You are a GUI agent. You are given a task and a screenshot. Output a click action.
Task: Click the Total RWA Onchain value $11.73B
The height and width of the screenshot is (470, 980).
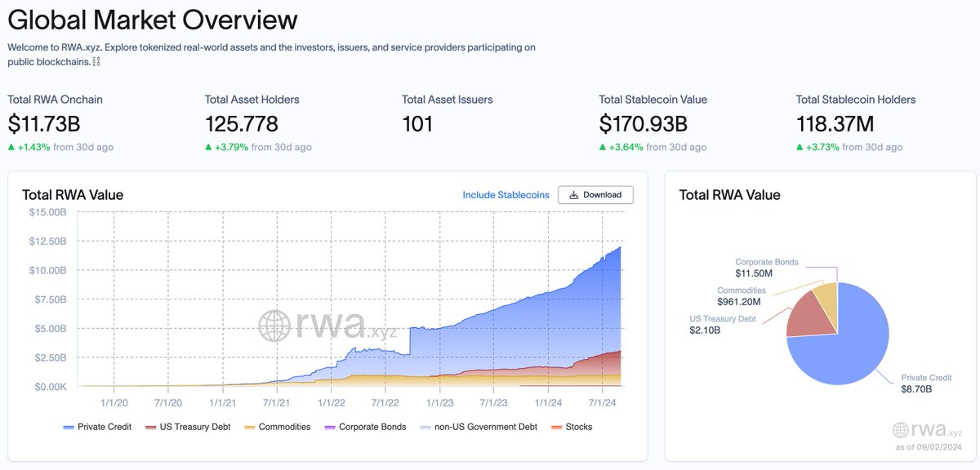(x=44, y=124)
